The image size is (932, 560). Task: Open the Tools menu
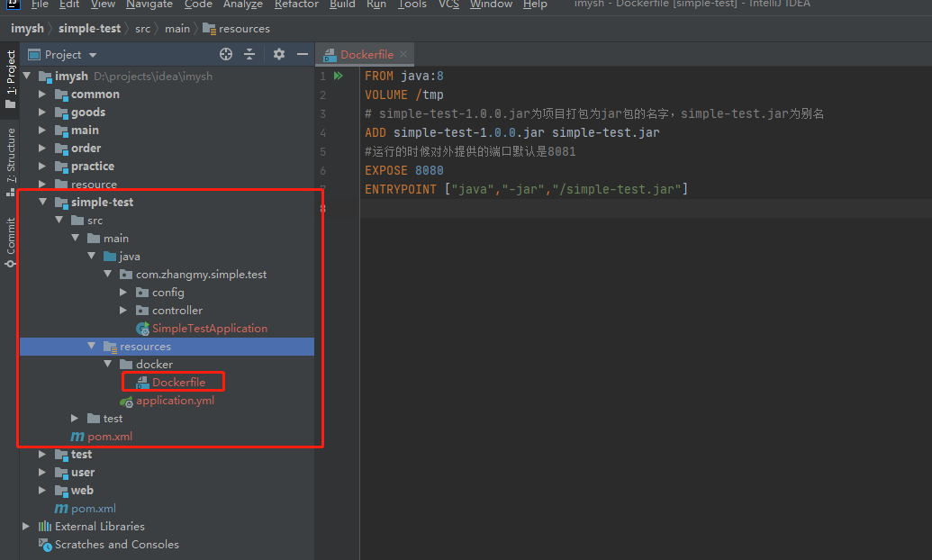click(x=412, y=5)
